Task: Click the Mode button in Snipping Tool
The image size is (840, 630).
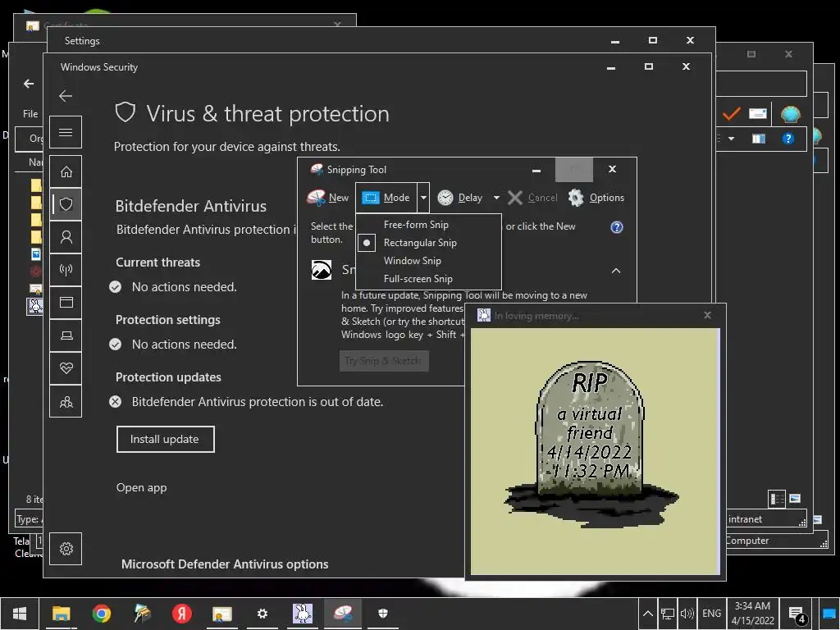Action: 386,197
